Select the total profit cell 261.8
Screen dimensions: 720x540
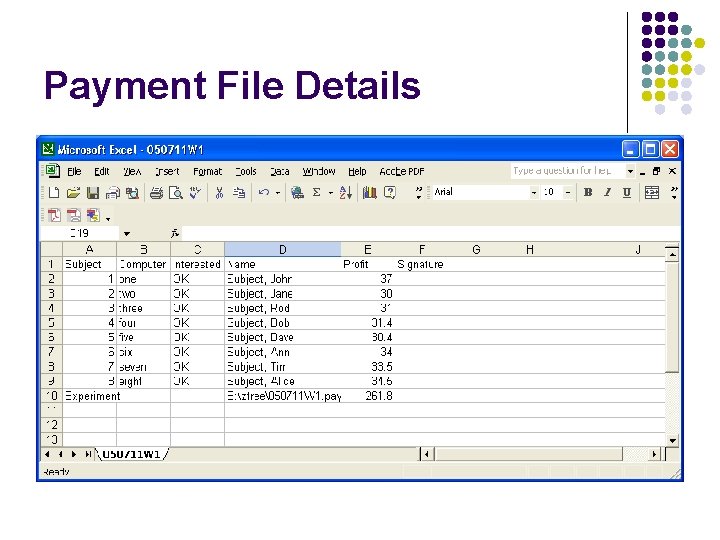[x=367, y=396]
